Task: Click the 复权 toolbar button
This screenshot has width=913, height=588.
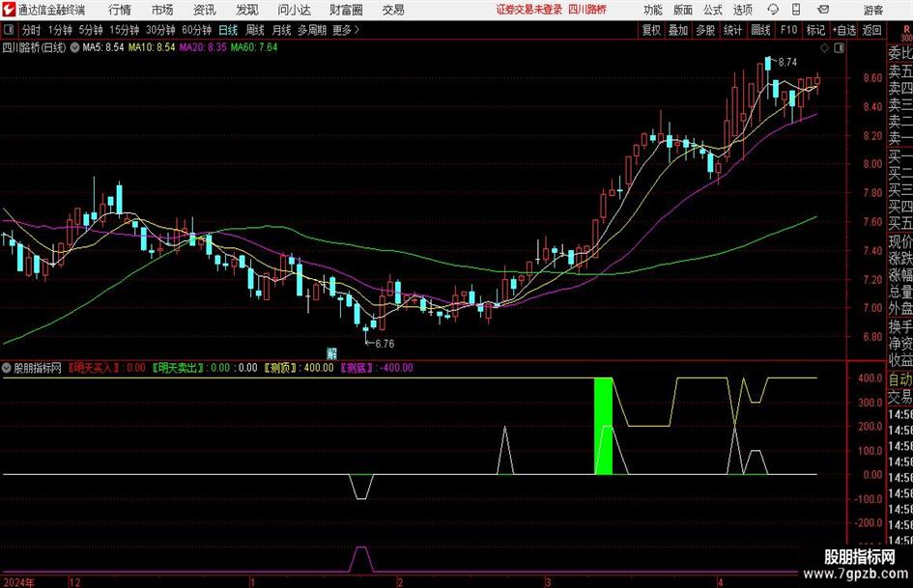Action: pos(651,30)
